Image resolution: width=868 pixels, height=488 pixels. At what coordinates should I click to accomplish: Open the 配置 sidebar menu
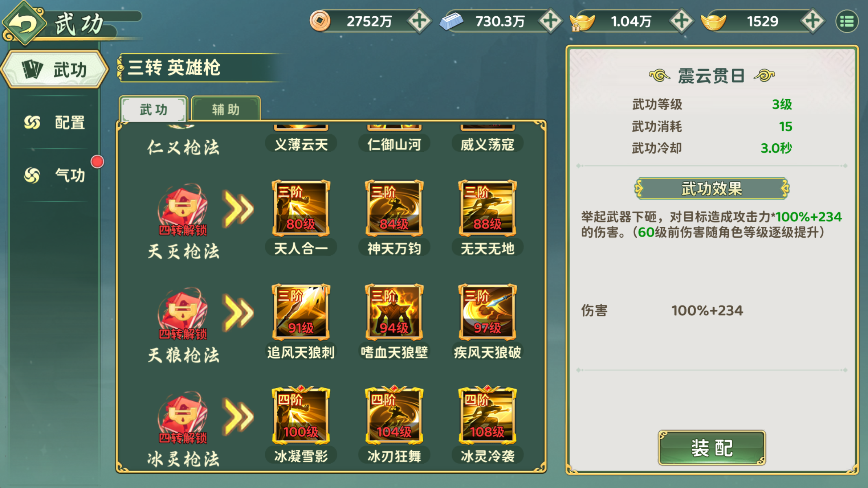pos(55,122)
